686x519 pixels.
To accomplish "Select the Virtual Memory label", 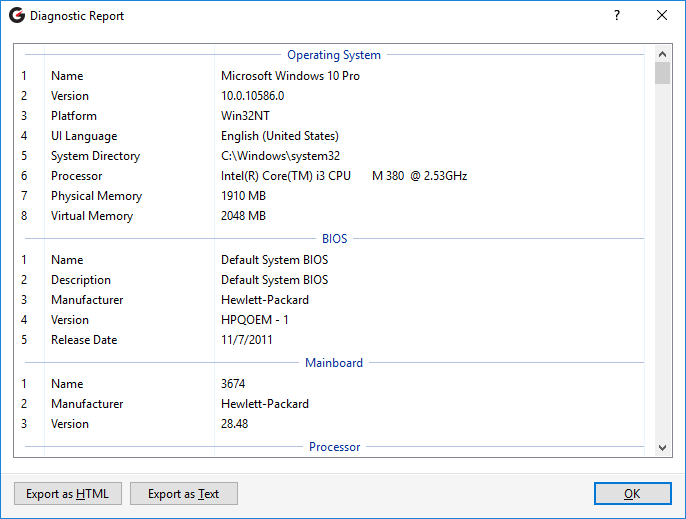I will coord(92,216).
